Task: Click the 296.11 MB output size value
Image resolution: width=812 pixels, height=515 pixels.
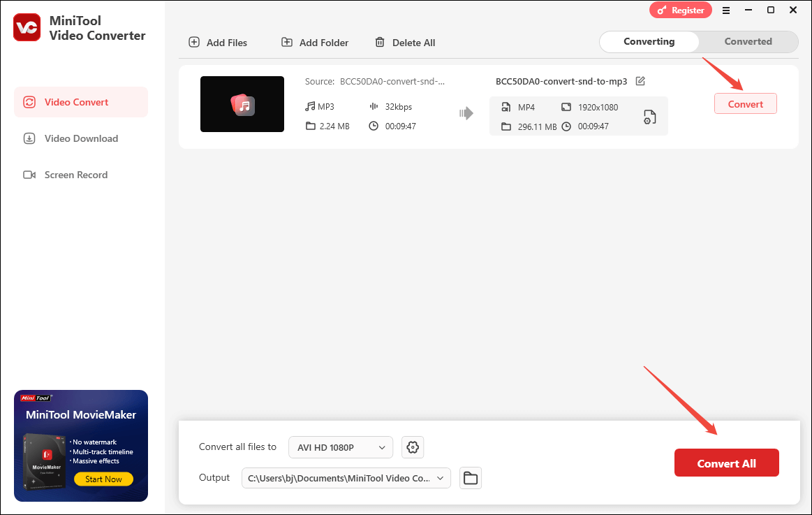Action: point(537,126)
